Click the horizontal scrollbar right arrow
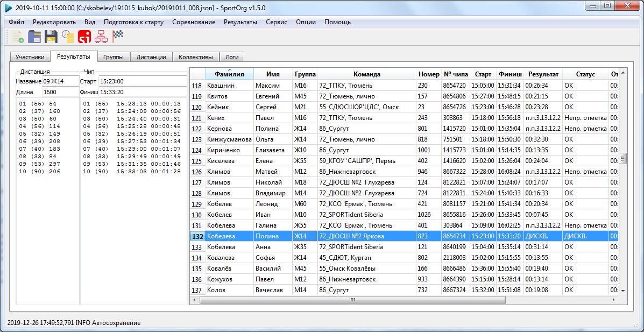The width and height of the screenshot is (644, 332). tap(614, 300)
